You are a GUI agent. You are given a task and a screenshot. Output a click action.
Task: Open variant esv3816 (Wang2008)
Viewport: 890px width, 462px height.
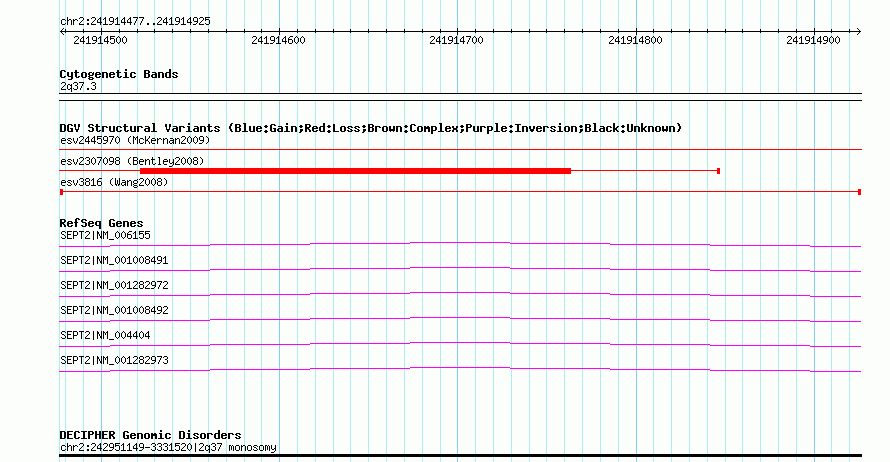click(114, 182)
